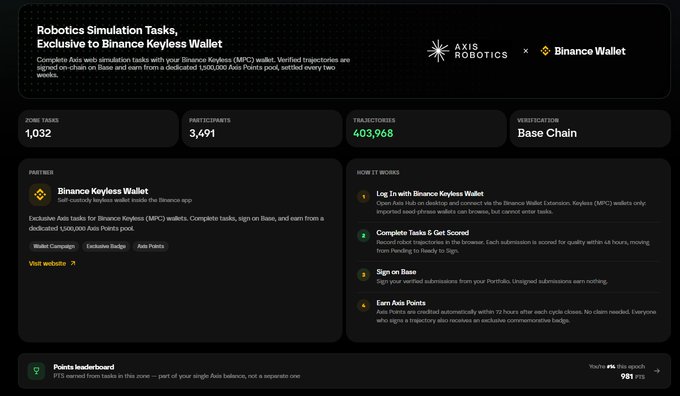Viewport: 680px width, 396px height.
Task: Click the Self-custody keyless wallet subtitle
Action: tap(124, 200)
